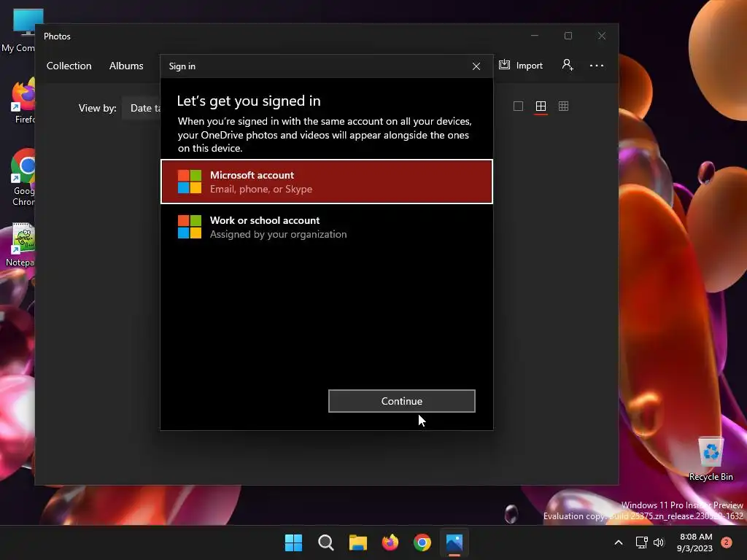Image resolution: width=747 pixels, height=560 pixels.
Task: Open taskbar Search
Action: [x=326, y=542]
